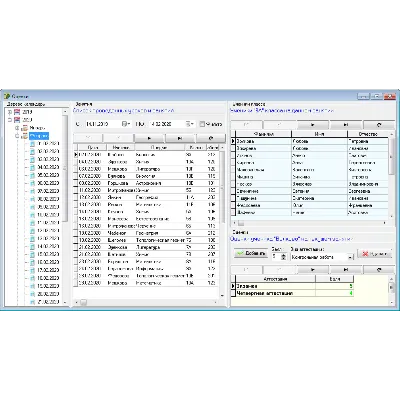Click the Фамилия column header

[x=264, y=134]
